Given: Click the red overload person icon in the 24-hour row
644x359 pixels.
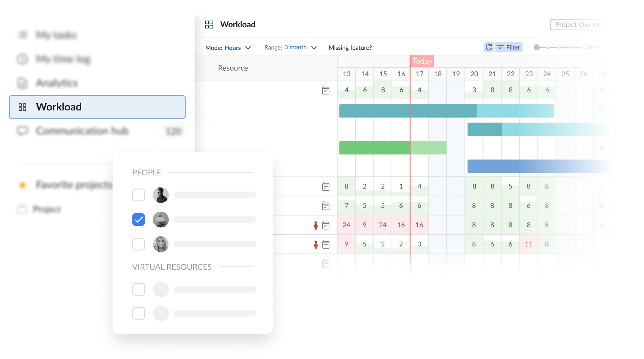Looking at the screenshot, I should 316,225.
